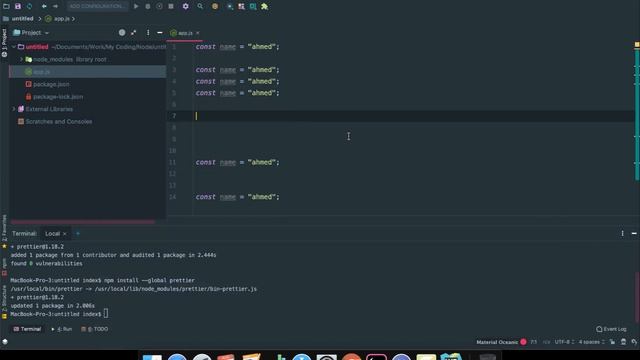The height and width of the screenshot is (360, 640).
Task: Open terminal panel options (three dots)
Action: pyautogui.click(x=622, y=233)
